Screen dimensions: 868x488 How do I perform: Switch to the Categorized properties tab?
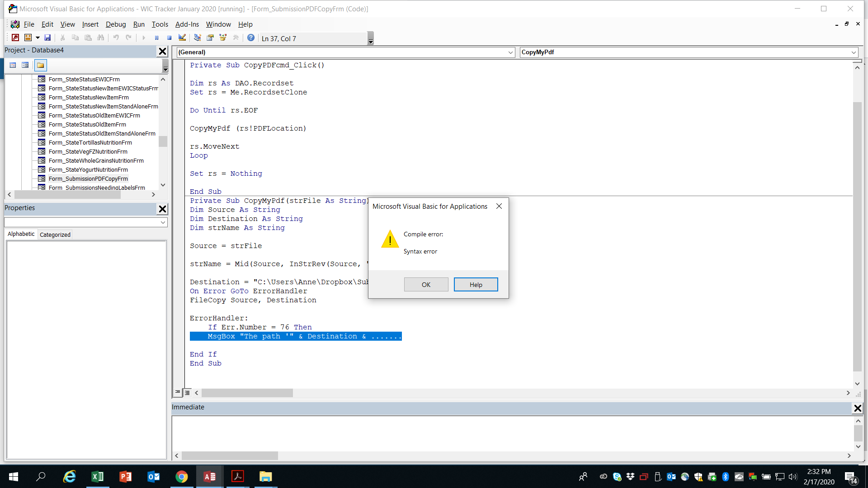pyautogui.click(x=55, y=235)
